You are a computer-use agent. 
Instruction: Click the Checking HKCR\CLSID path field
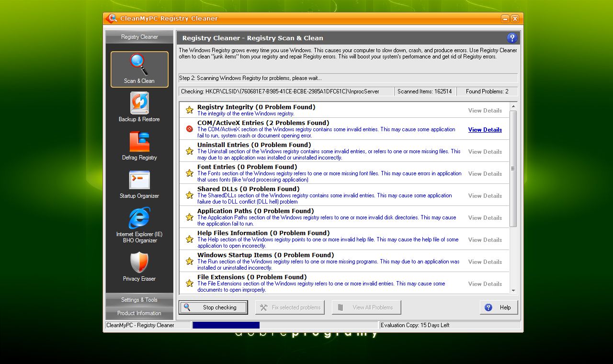[286, 91]
